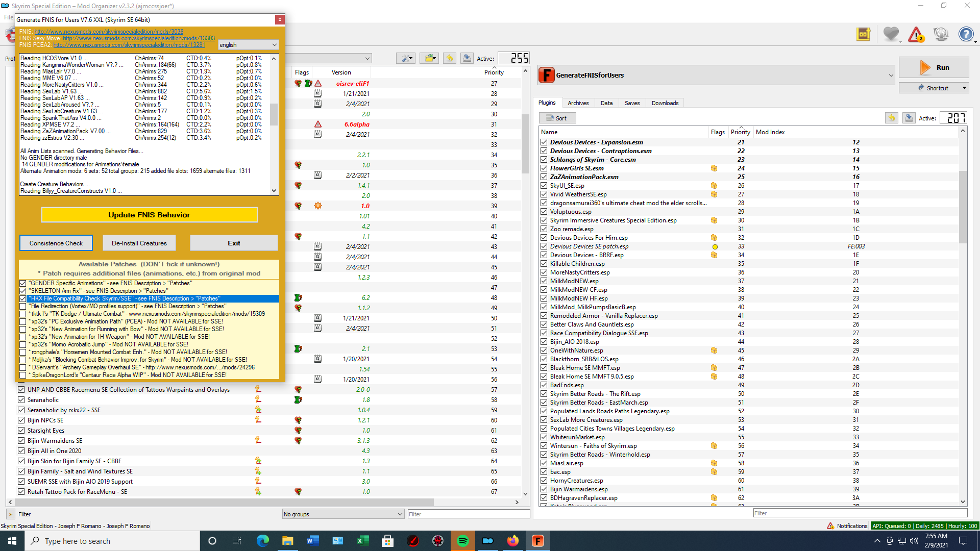The width and height of the screenshot is (980, 551).
Task: Open the profile dropdown arrow above mod list
Action: [x=367, y=59]
